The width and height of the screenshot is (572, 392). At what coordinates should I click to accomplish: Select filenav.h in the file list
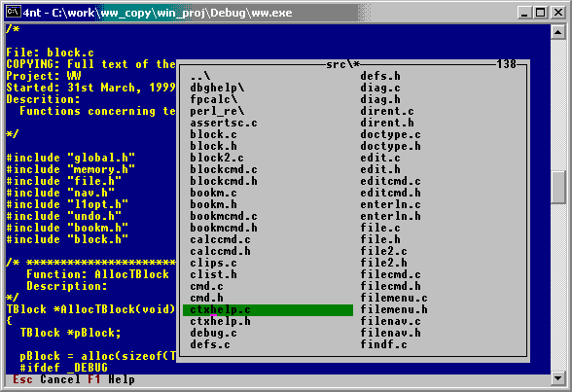point(391,333)
